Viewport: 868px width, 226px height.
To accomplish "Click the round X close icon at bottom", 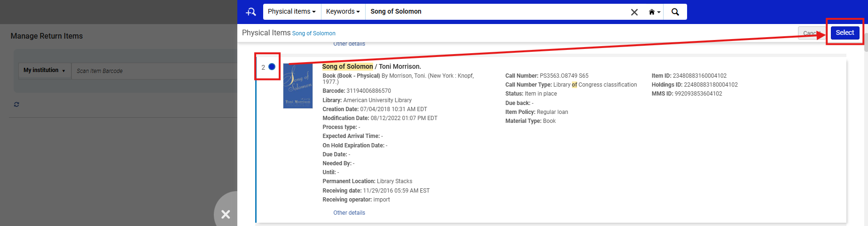I will [x=226, y=214].
